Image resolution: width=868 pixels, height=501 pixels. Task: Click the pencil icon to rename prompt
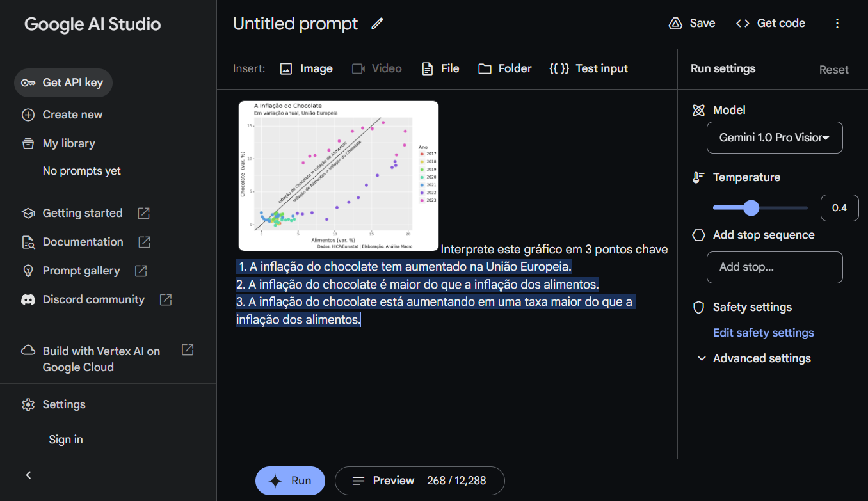pyautogui.click(x=378, y=24)
